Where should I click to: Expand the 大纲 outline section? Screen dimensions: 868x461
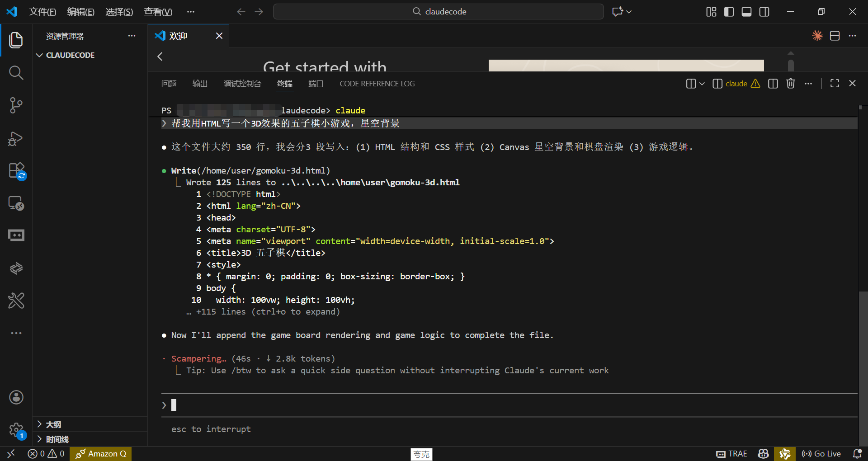click(90, 424)
